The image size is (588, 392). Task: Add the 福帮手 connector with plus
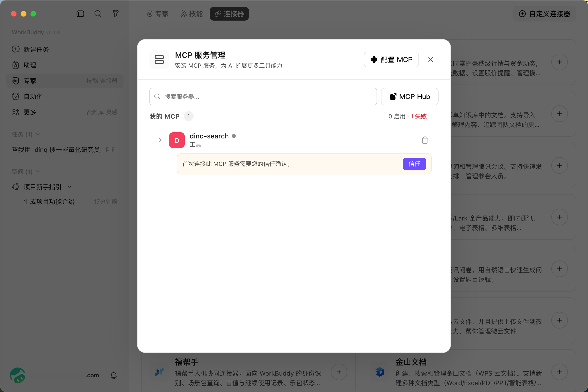(x=339, y=372)
